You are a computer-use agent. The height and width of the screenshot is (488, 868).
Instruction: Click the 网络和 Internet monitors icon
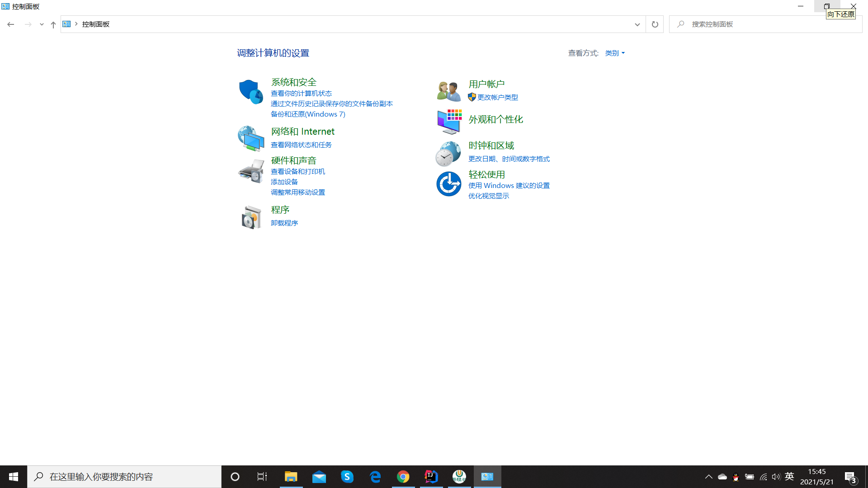(250, 138)
